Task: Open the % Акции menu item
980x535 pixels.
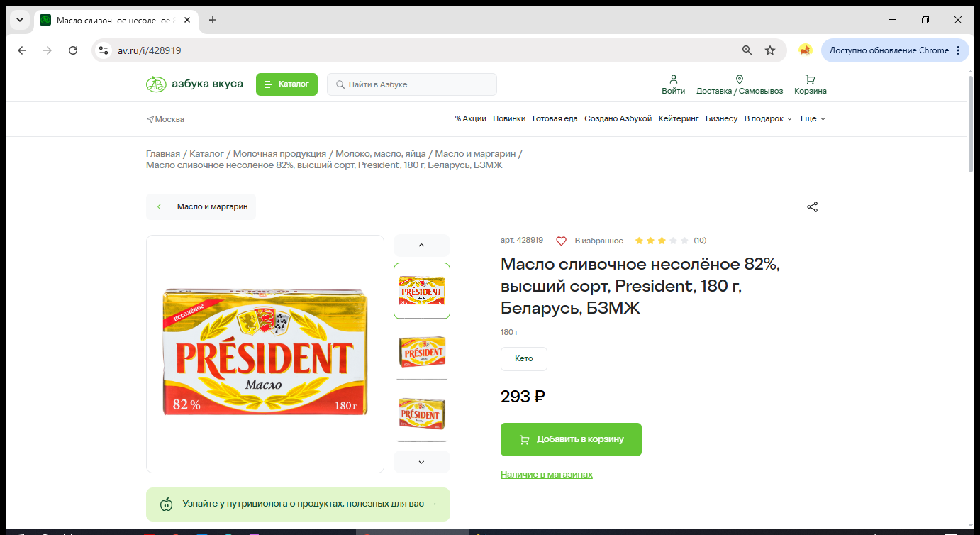Action: 471,118
